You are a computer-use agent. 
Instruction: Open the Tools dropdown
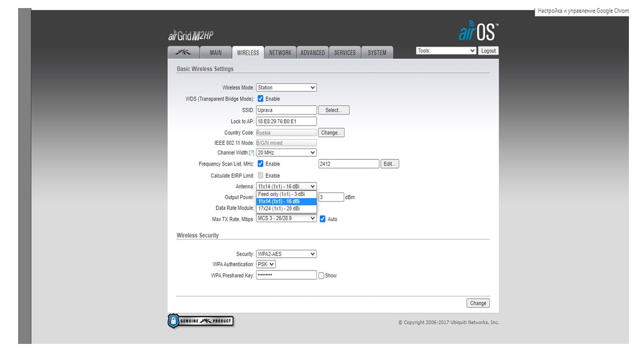(446, 51)
